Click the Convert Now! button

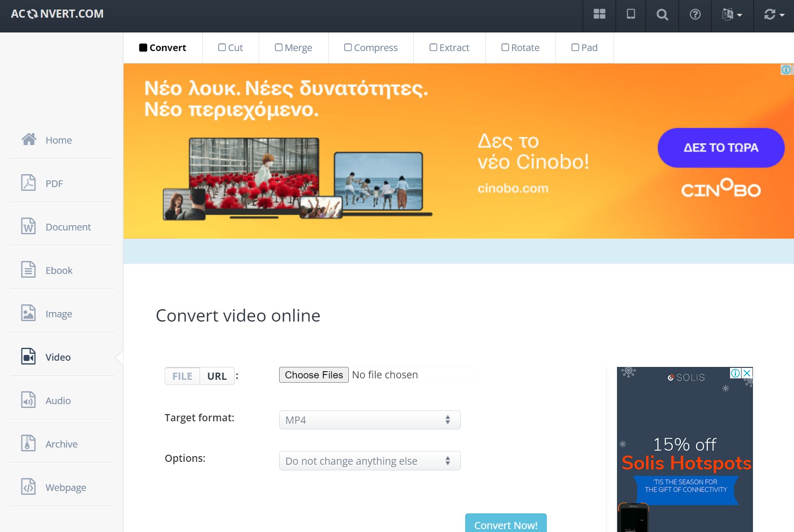(505, 524)
